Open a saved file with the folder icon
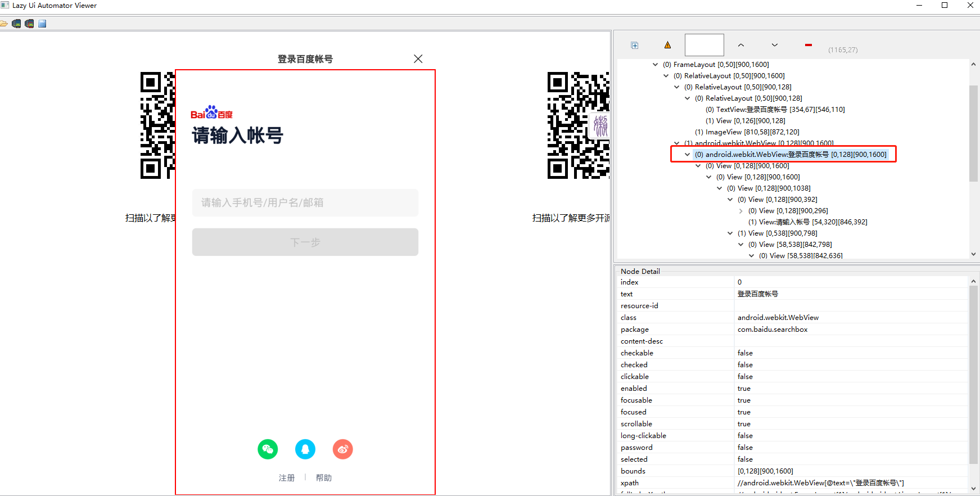The width and height of the screenshot is (980, 496). [3, 24]
